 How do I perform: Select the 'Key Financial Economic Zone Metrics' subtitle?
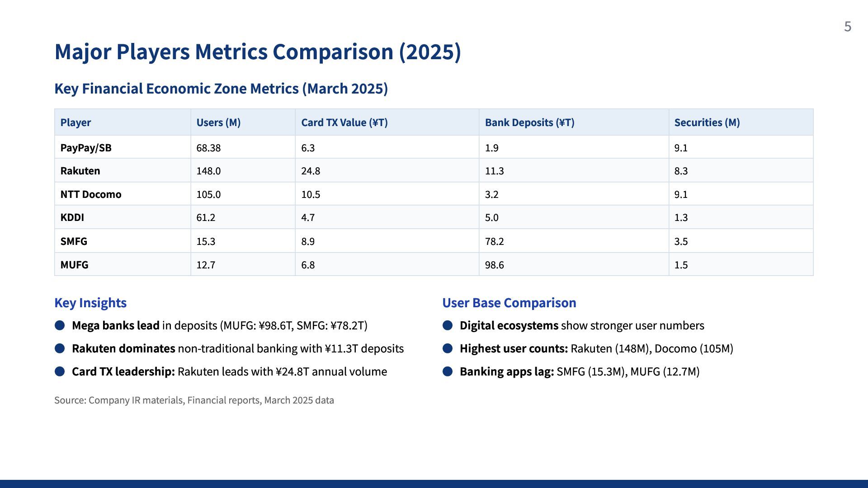[x=221, y=89]
